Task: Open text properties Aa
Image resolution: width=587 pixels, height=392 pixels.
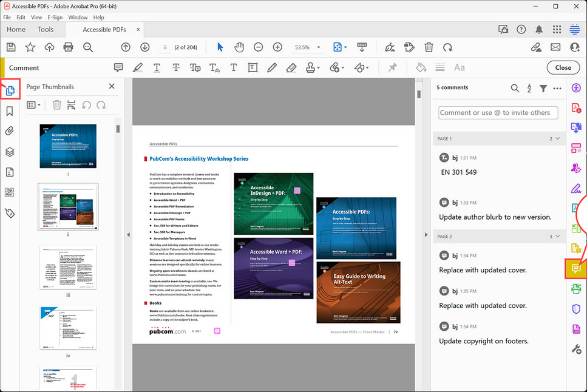Action: (460, 67)
